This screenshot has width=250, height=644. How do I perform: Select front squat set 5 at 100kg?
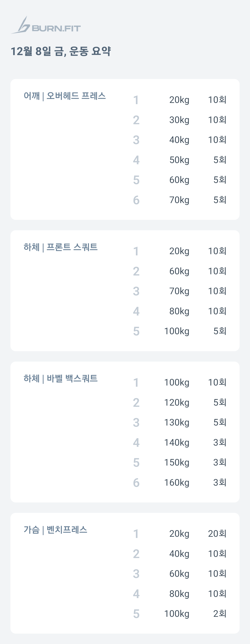coord(180,331)
